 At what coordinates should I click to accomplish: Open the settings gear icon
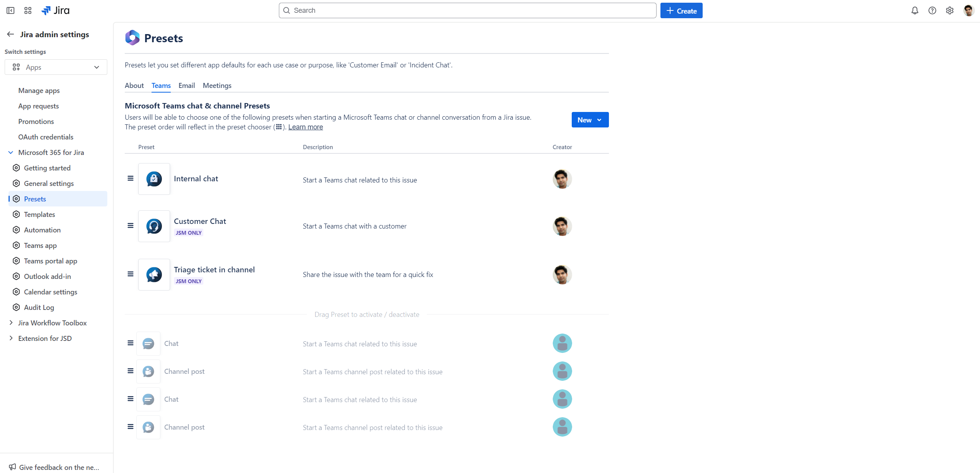coord(949,10)
